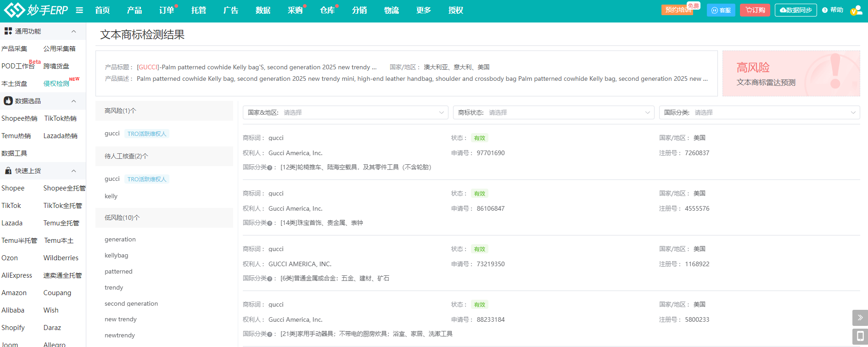
Task: Open the 数据工具 sidebar link
Action: point(14,153)
